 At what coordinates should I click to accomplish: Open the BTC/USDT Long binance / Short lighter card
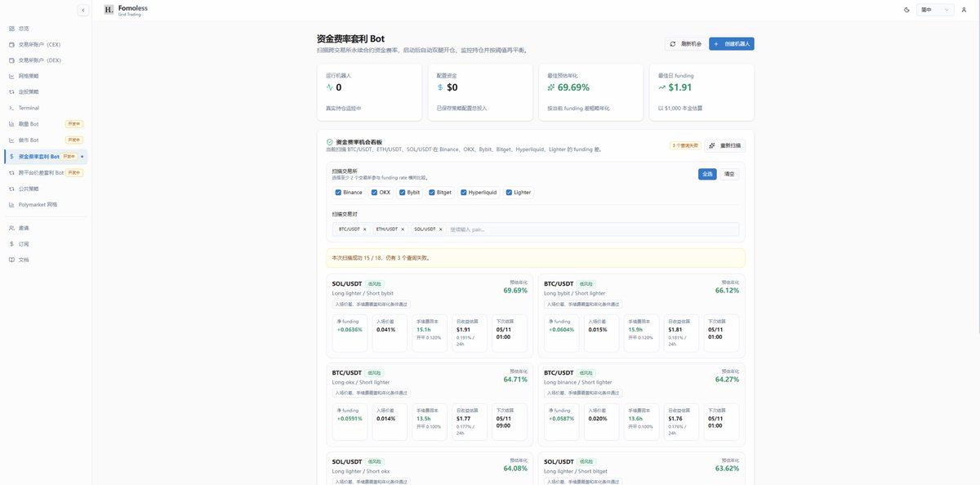pos(642,405)
